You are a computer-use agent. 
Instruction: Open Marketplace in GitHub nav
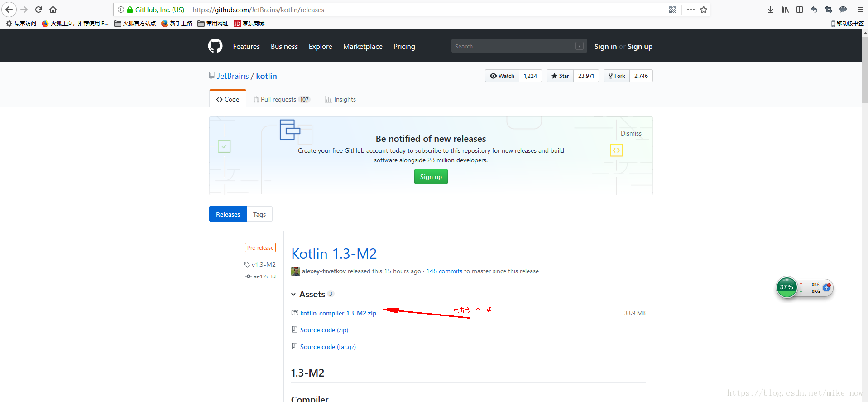[x=363, y=46]
